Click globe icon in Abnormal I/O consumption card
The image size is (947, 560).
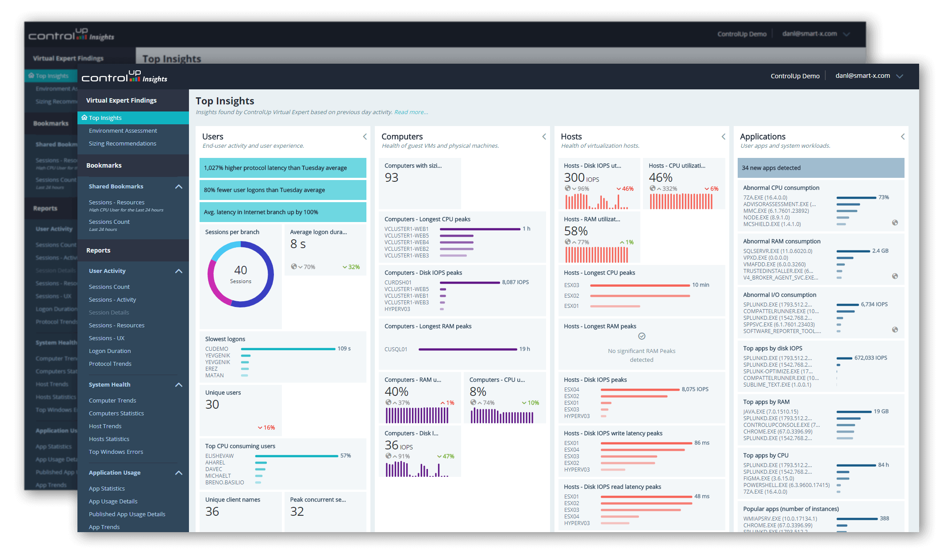895,330
